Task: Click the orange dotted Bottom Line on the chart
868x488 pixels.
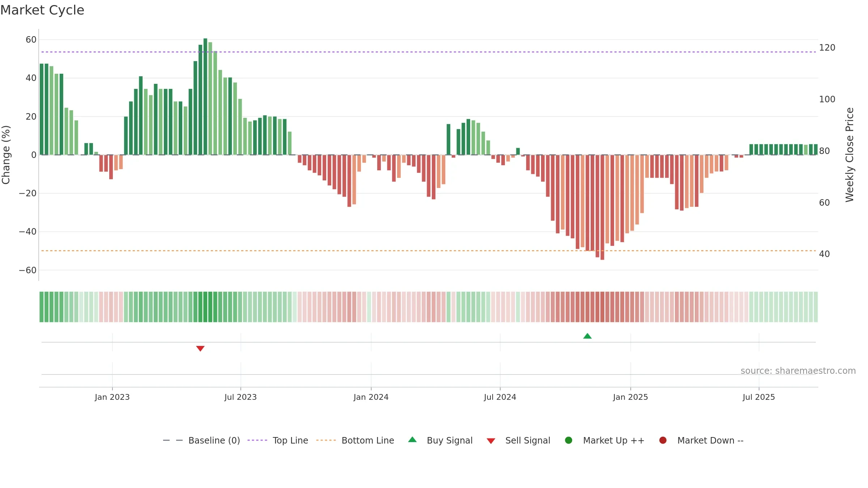Action: coord(429,251)
